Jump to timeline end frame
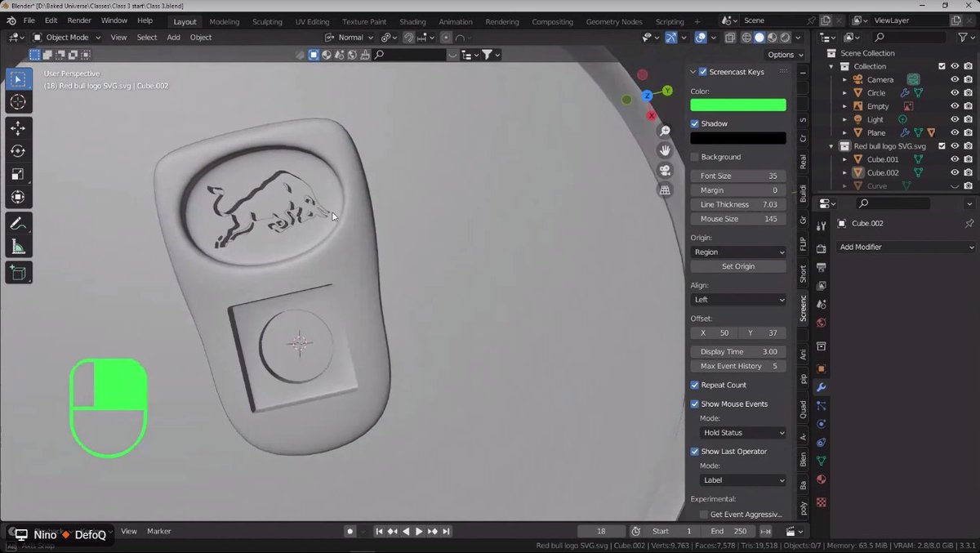The height and width of the screenshot is (553, 980). pyautogui.click(x=446, y=532)
